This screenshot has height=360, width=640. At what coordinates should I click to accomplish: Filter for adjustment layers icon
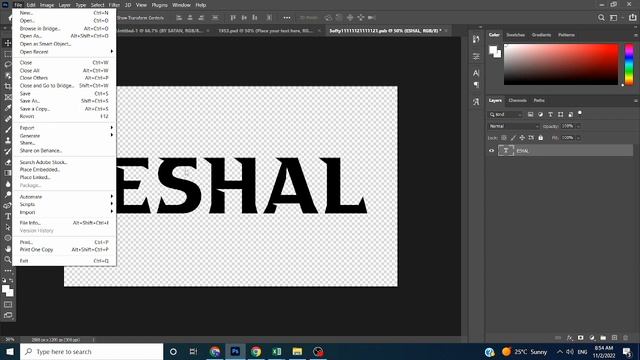[540, 115]
